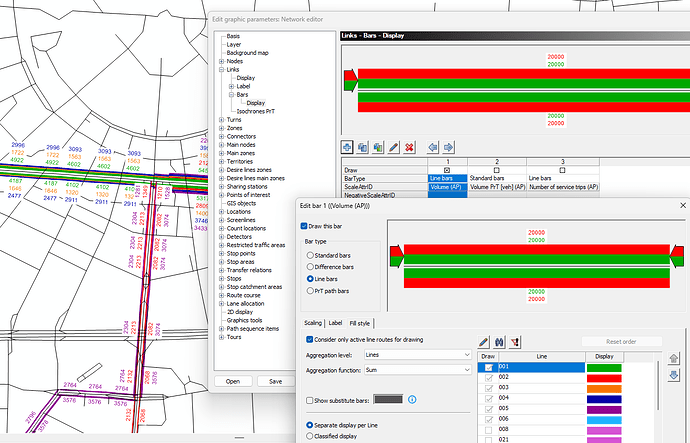
Task: Open the Aggregation level dropdown
Action: (x=418, y=355)
